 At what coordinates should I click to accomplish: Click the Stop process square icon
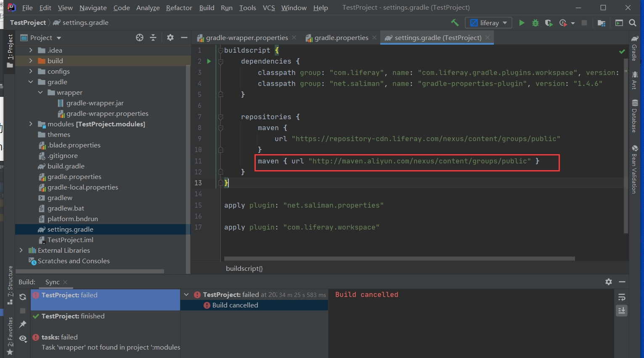[x=584, y=23]
